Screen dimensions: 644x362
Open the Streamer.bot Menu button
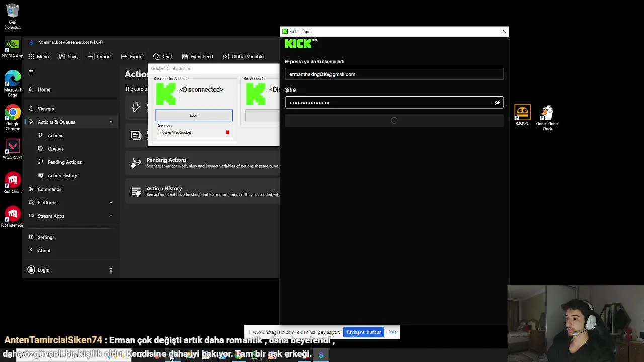38,57
